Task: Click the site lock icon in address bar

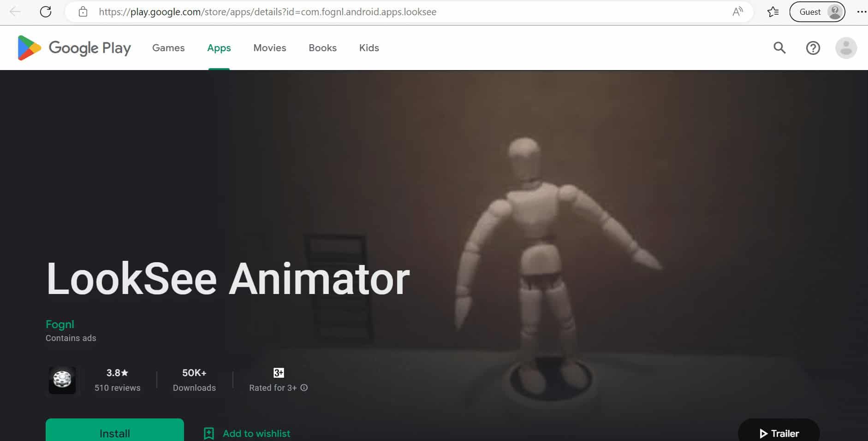Action: click(83, 12)
